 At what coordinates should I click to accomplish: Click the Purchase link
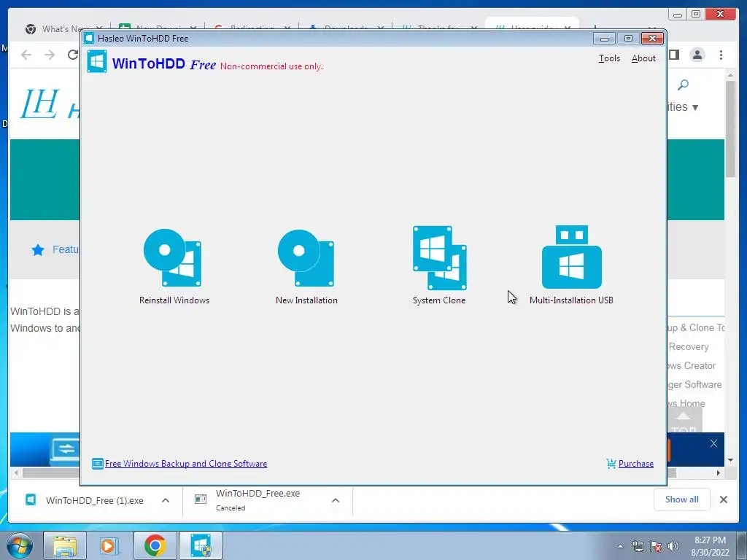click(x=635, y=463)
